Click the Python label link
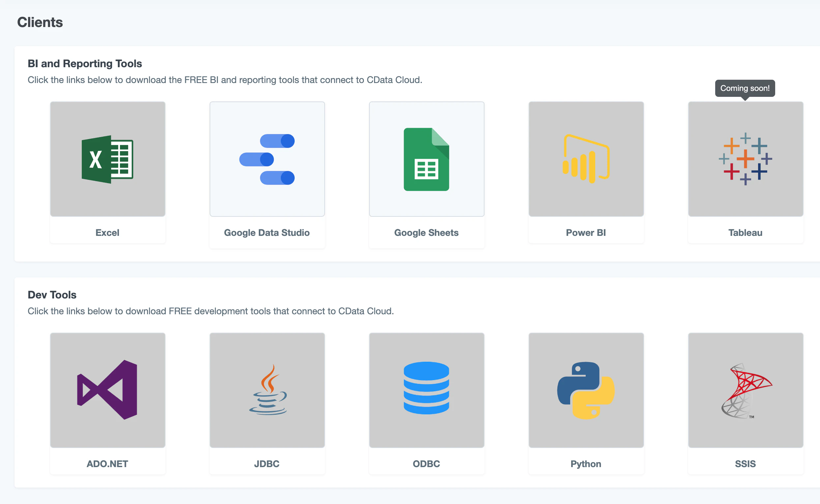The image size is (820, 504). [x=586, y=464]
